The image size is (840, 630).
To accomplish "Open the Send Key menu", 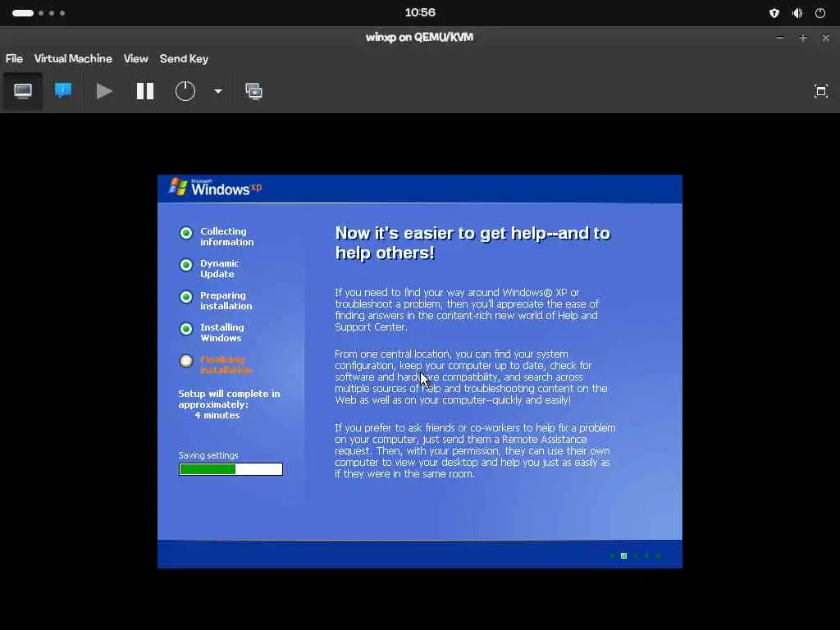I will coord(184,59).
